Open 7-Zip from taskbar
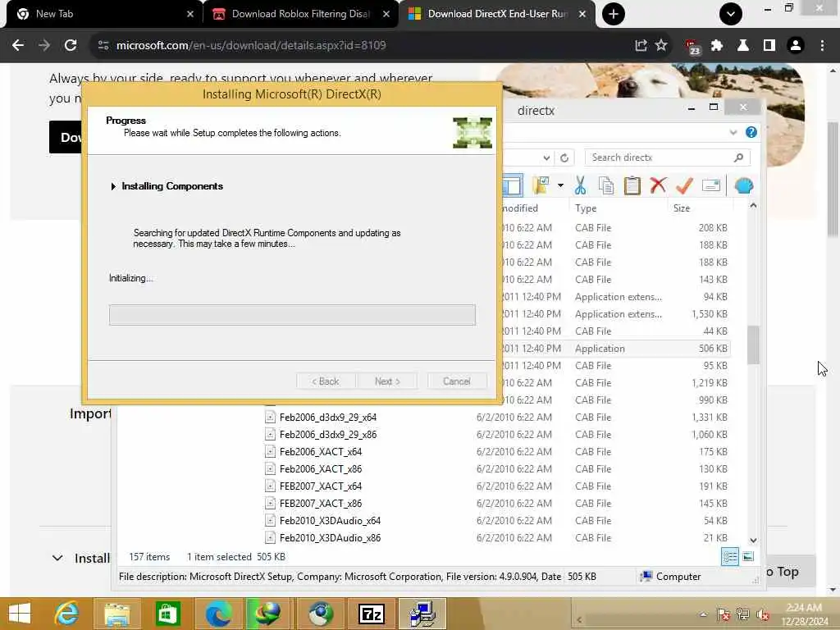 pyautogui.click(x=372, y=614)
